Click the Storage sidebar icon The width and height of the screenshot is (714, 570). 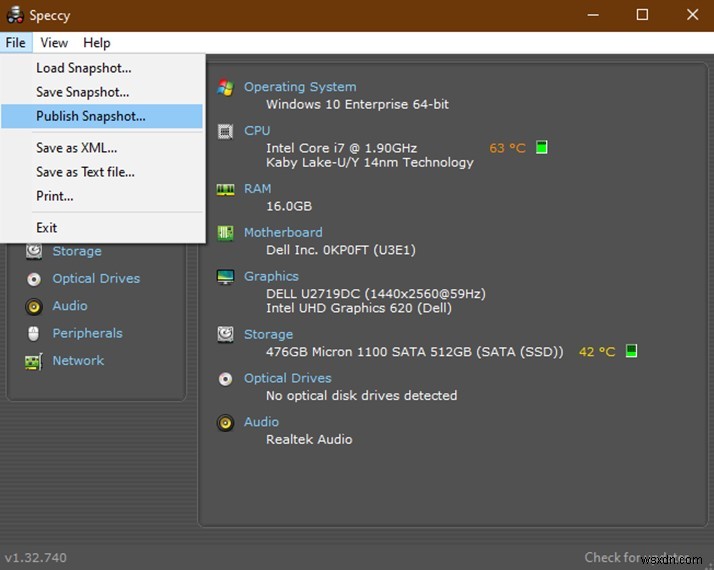click(x=34, y=251)
